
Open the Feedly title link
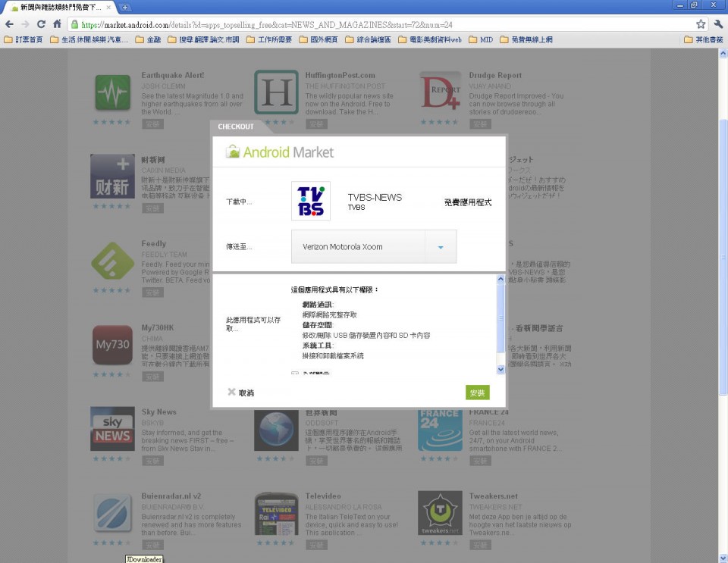pos(154,243)
